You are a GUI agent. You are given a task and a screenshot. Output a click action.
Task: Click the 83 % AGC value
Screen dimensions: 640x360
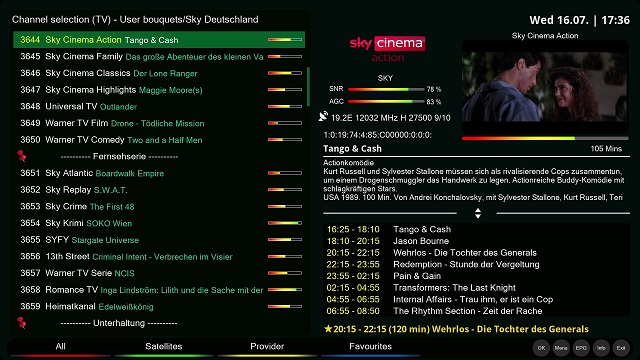(x=433, y=102)
